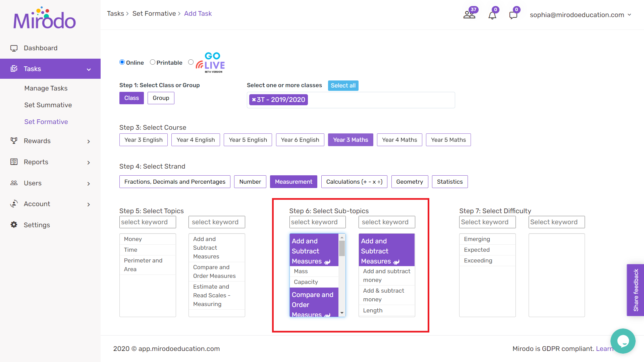Choose the Year 4 English course

[x=196, y=140]
